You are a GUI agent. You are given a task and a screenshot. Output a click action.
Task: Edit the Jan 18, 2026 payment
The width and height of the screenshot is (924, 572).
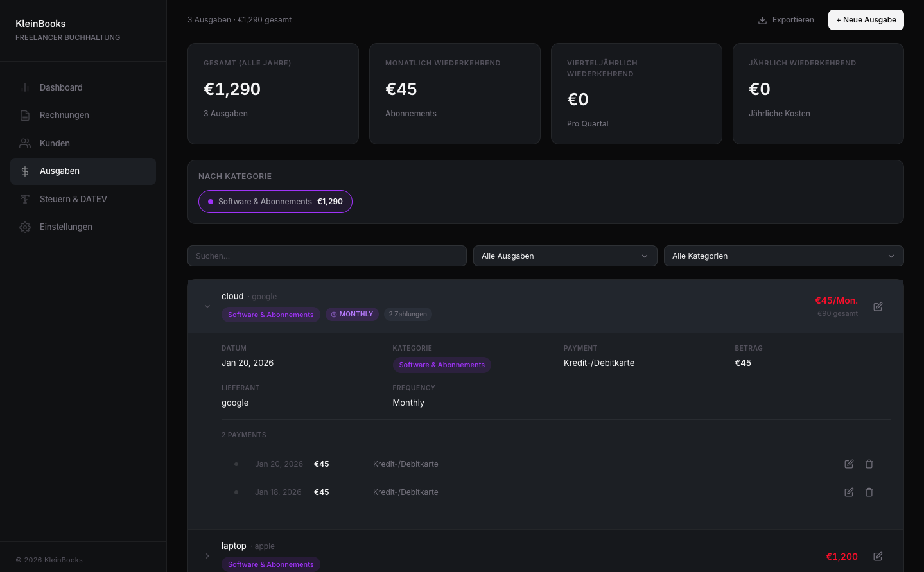(849, 492)
